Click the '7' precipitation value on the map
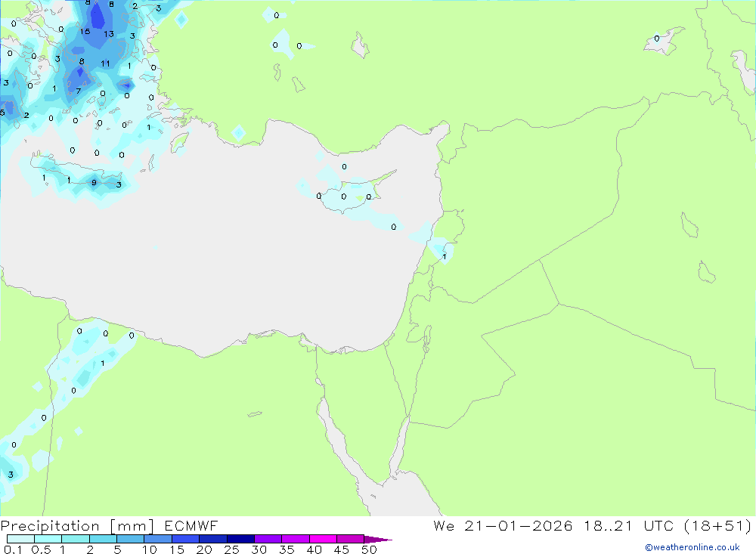This screenshot has height=554, width=756. 79,91
